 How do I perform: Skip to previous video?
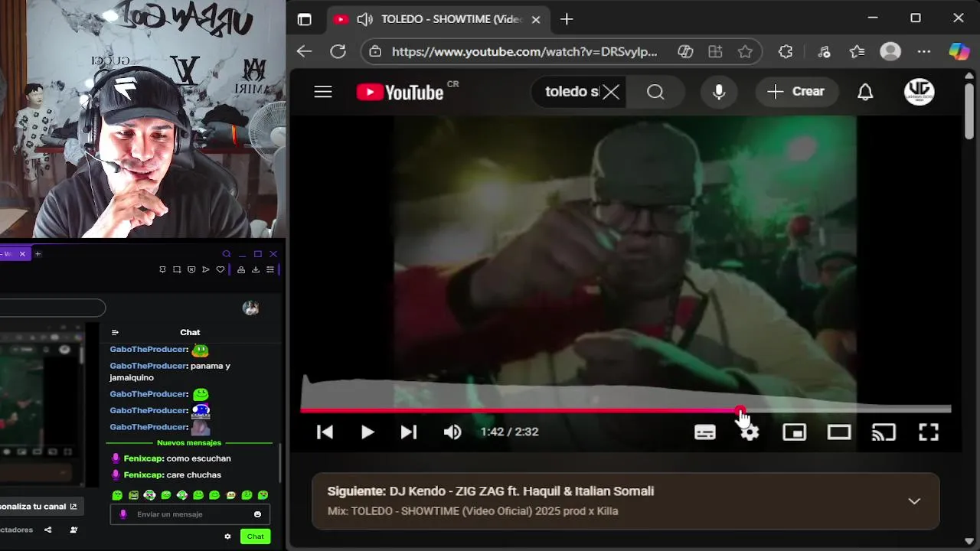325,432
